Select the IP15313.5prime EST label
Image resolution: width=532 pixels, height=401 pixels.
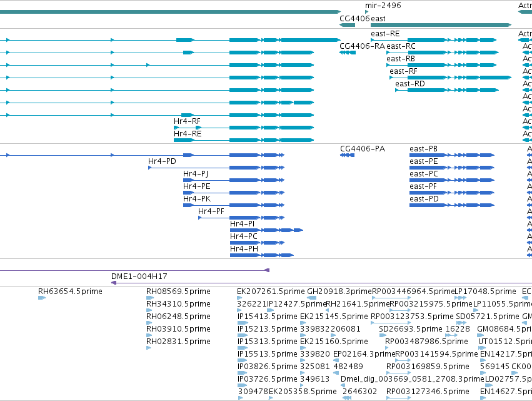(x=268, y=342)
